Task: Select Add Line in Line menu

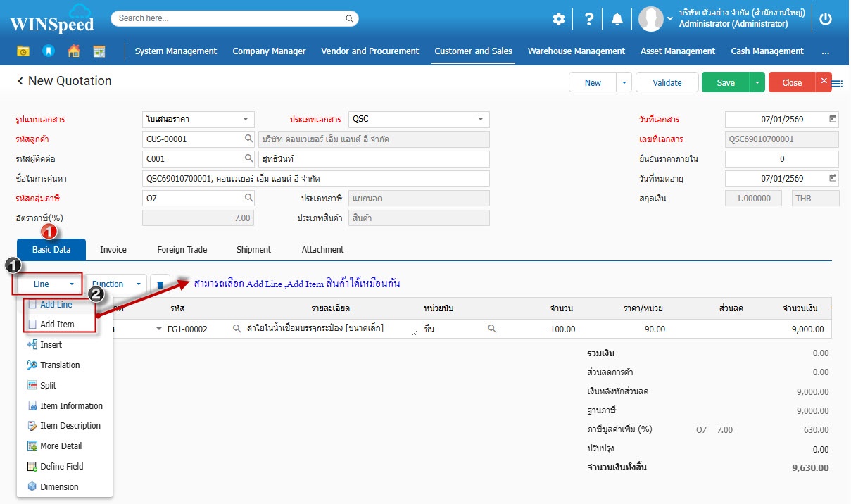Action: pyautogui.click(x=56, y=305)
